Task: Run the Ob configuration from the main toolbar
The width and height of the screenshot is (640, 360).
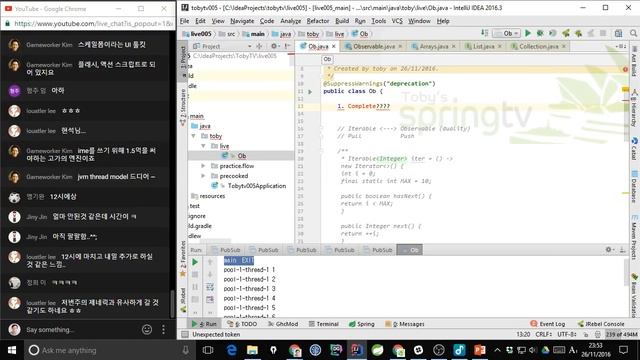Action: (x=528, y=33)
